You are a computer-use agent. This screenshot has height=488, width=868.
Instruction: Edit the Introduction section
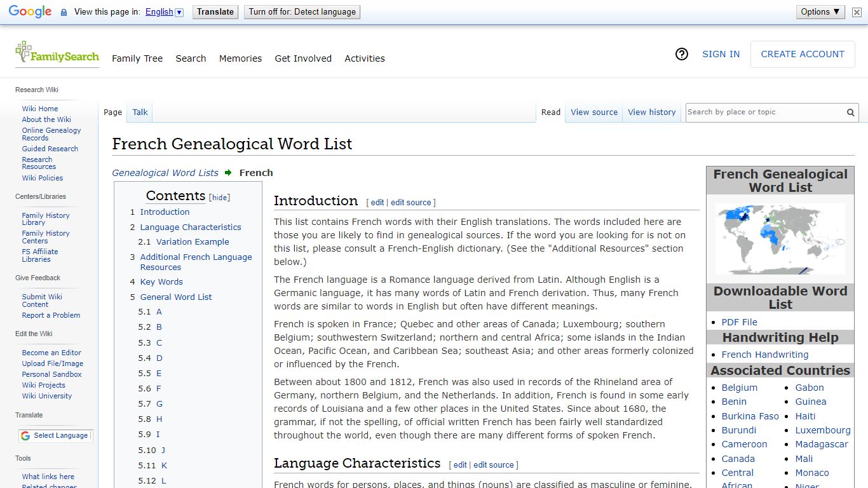tap(377, 203)
